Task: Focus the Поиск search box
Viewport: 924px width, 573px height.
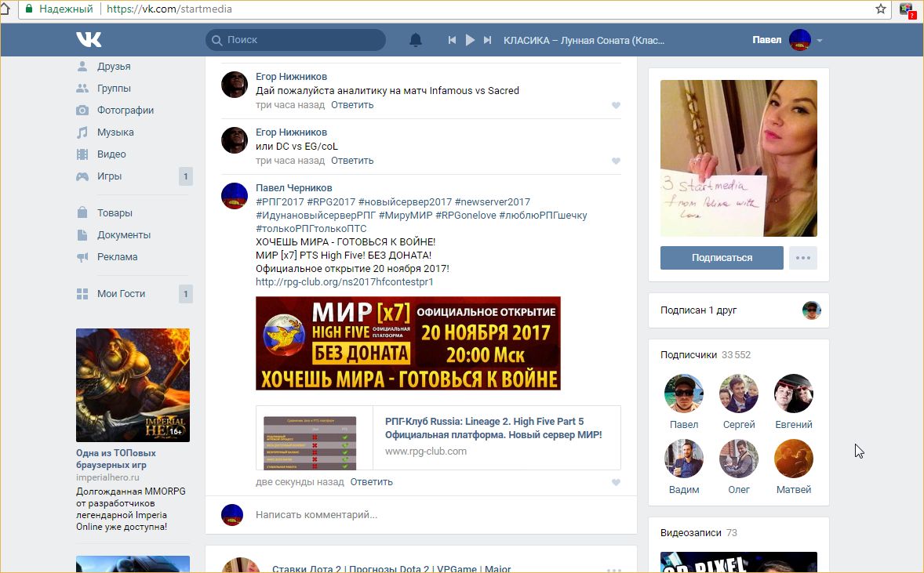Action: coord(302,40)
